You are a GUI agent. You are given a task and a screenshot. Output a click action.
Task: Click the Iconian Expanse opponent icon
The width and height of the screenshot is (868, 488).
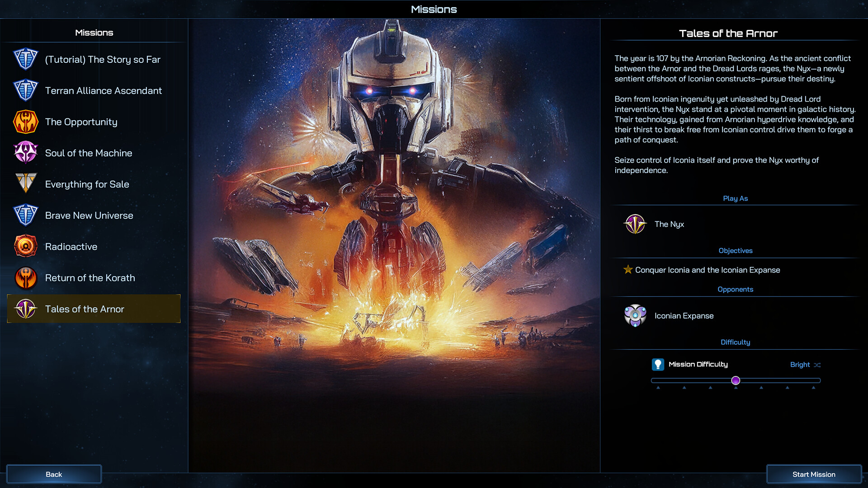635,316
